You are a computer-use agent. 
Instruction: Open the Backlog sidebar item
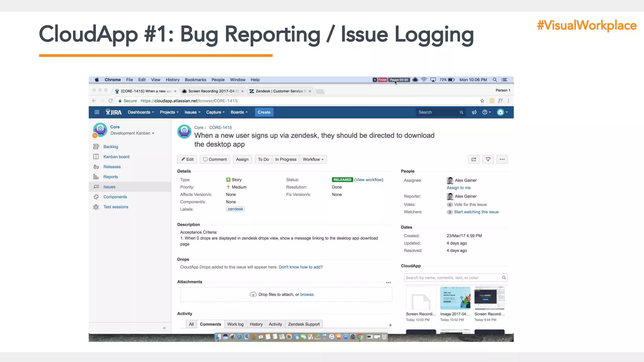click(111, 147)
